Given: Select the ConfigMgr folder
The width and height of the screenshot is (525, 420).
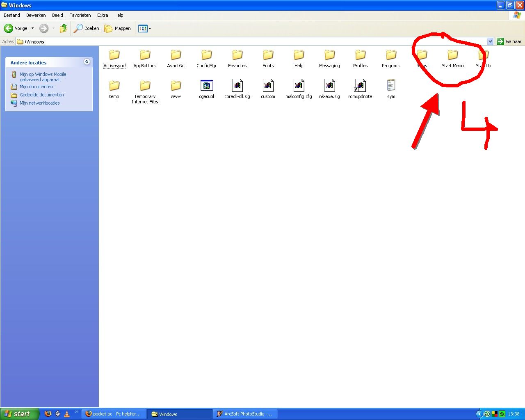Looking at the screenshot, I should pos(206,59).
